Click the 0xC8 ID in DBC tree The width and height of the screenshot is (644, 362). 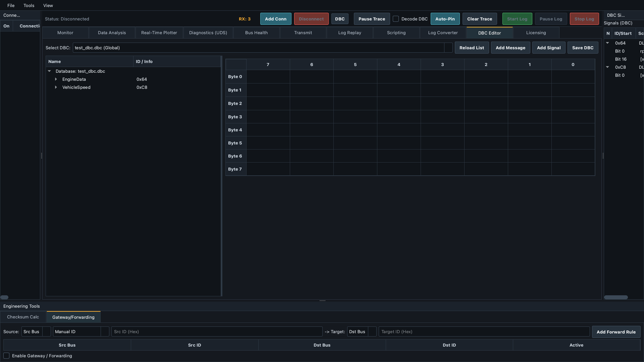coord(142,87)
